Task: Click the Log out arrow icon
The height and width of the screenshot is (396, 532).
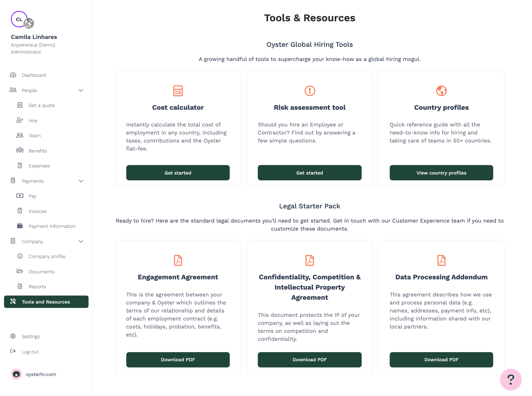Action: [x=13, y=351]
